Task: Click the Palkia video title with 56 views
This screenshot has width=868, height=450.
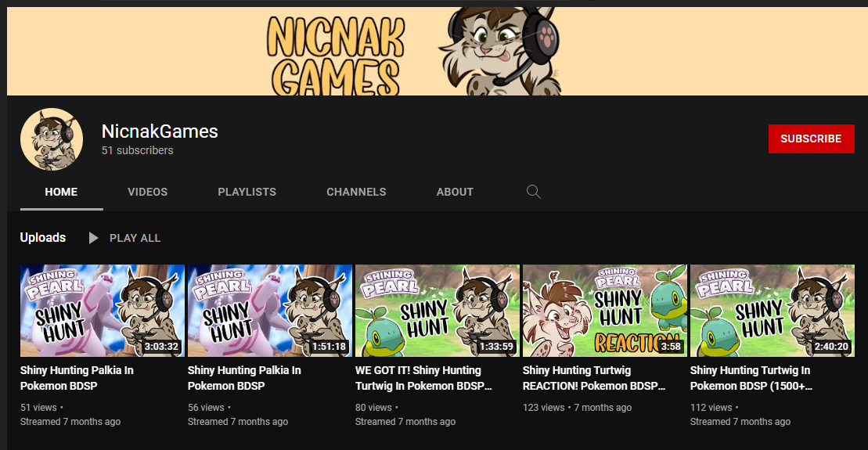Action: pyautogui.click(x=244, y=378)
